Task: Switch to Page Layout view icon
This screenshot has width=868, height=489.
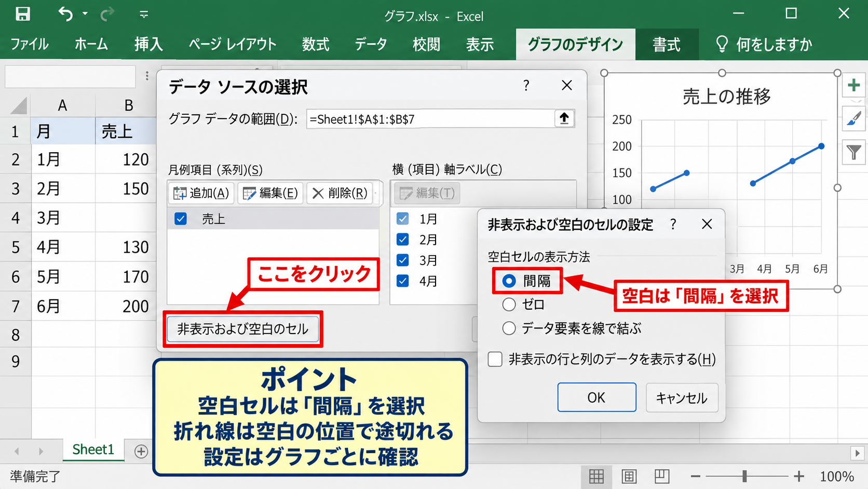Action: point(629,476)
